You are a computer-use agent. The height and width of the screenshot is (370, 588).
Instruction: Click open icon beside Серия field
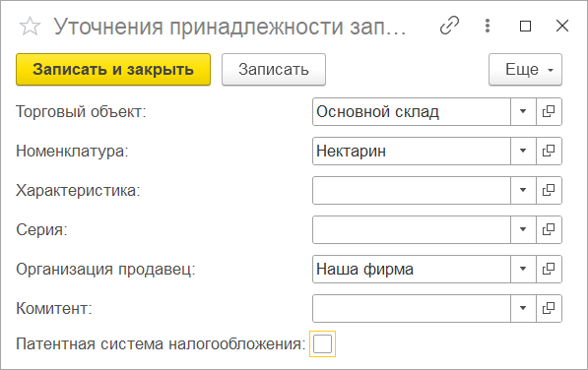(549, 229)
